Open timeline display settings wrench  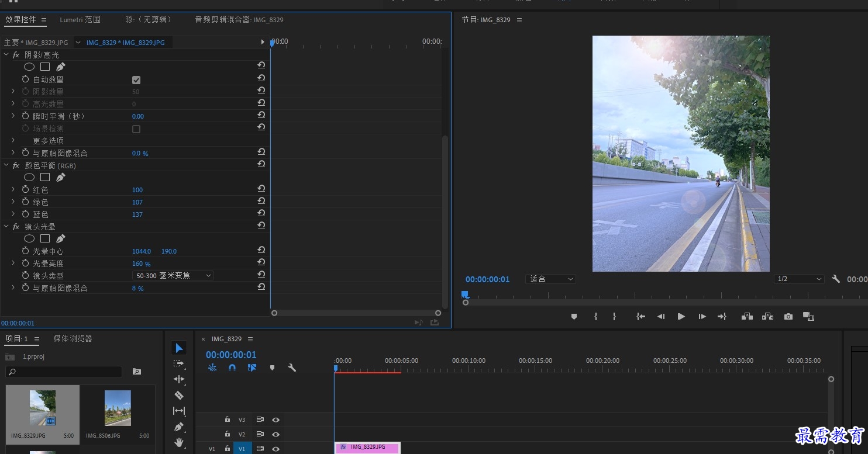point(292,368)
